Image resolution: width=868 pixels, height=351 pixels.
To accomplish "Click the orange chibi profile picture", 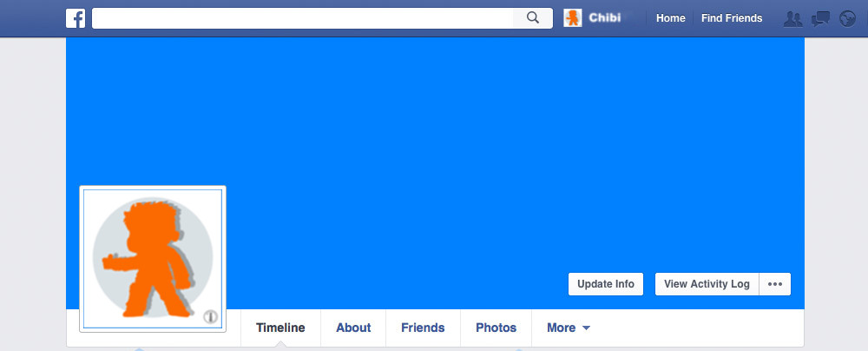I will [x=153, y=259].
